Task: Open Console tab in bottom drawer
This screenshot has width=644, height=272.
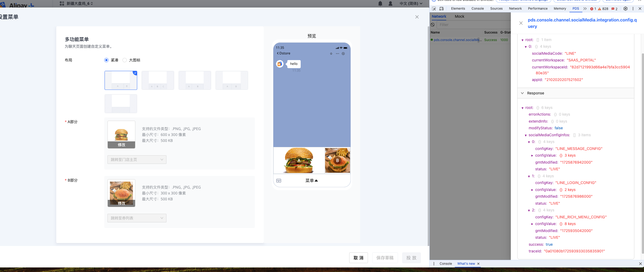Action: (x=446, y=264)
